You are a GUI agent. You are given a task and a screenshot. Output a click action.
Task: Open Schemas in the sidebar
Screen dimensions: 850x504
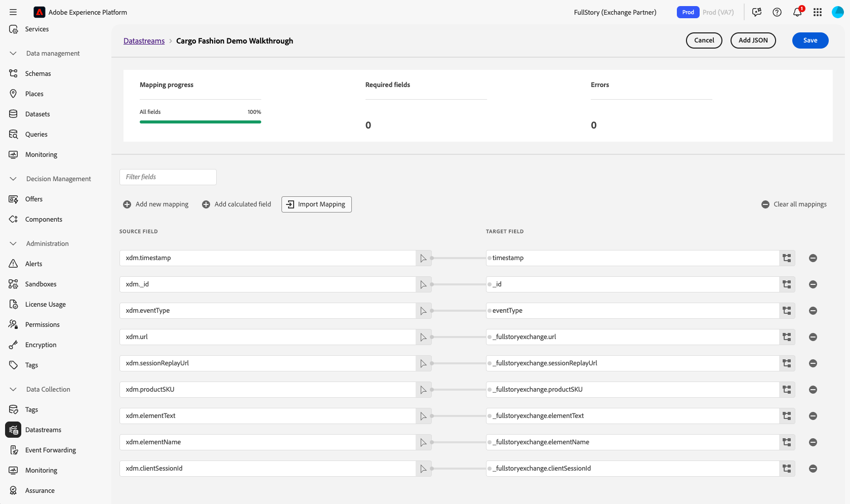38,73
